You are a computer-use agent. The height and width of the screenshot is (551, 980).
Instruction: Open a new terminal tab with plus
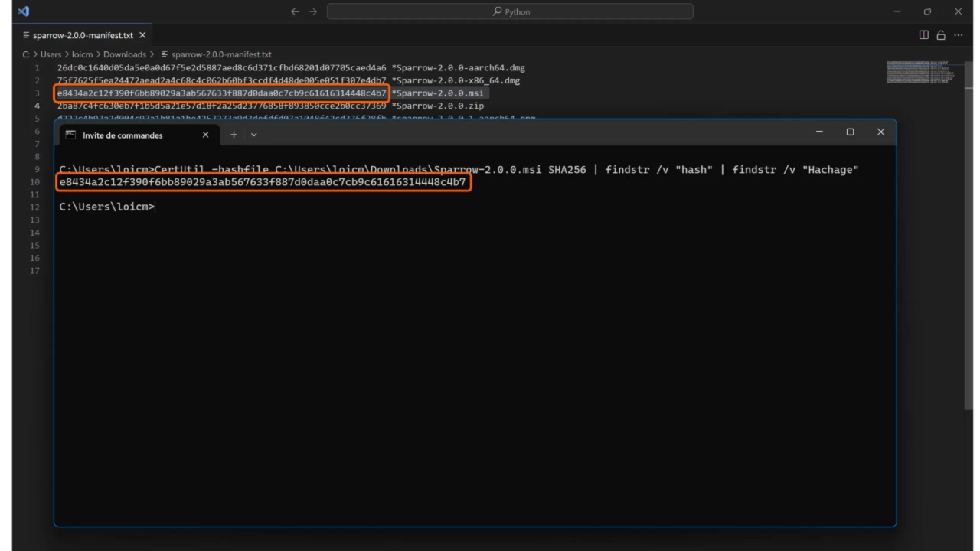[x=234, y=135]
